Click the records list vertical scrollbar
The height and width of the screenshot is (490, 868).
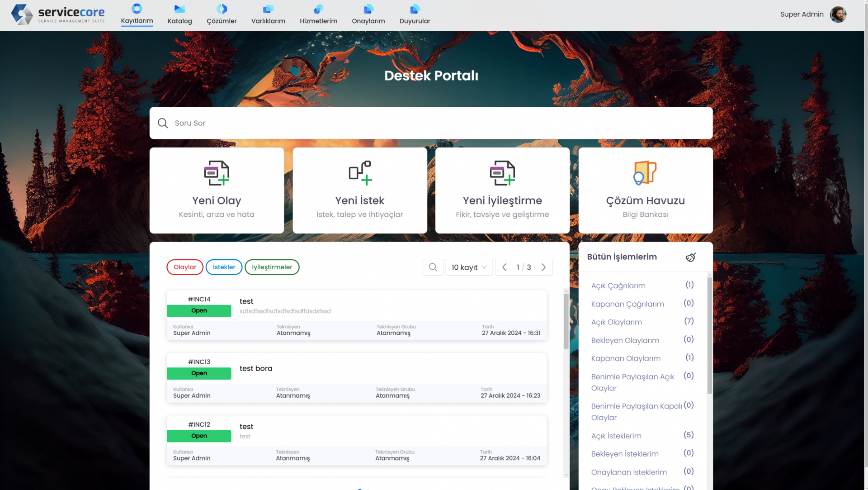pyautogui.click(x=566, y=321)
